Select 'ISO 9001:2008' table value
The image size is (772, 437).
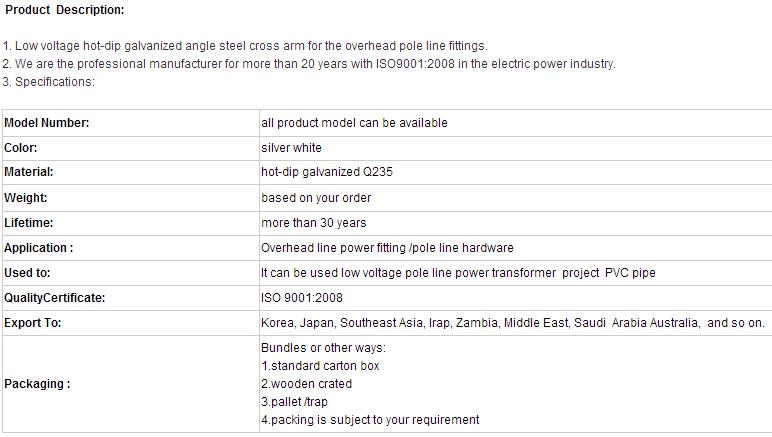302,298
